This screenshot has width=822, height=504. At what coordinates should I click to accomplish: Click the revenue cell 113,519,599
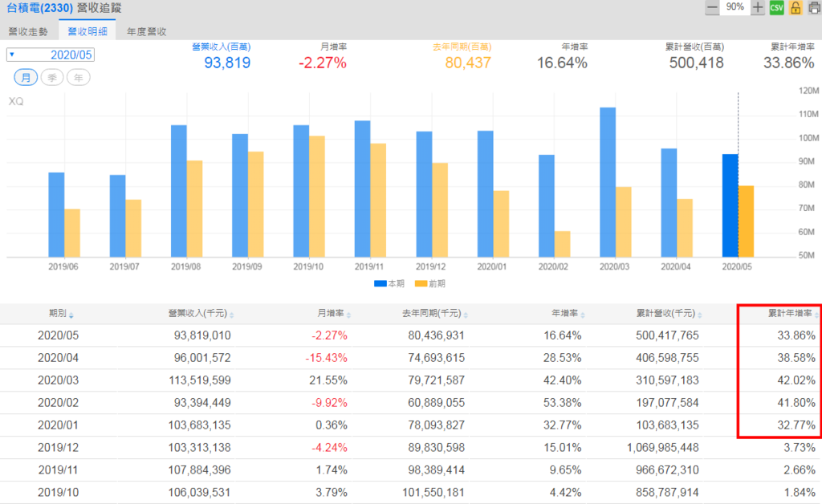click(200, 380)
